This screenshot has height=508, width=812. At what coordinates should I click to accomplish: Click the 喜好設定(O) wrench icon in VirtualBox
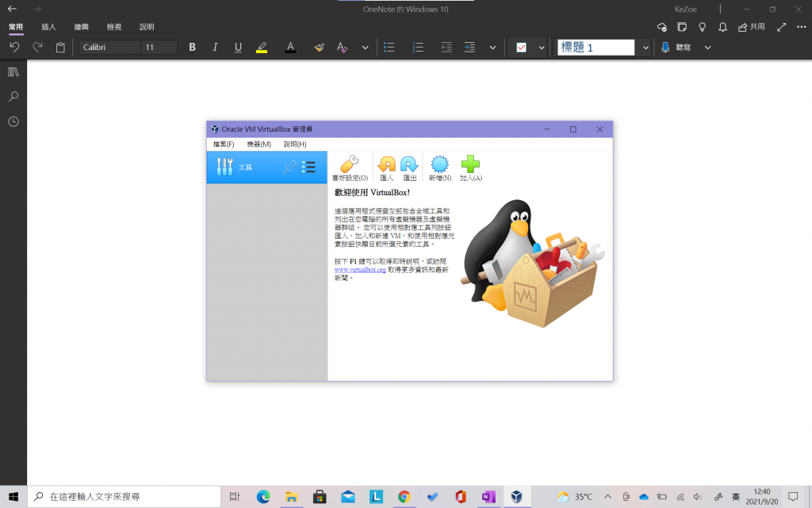350,168
